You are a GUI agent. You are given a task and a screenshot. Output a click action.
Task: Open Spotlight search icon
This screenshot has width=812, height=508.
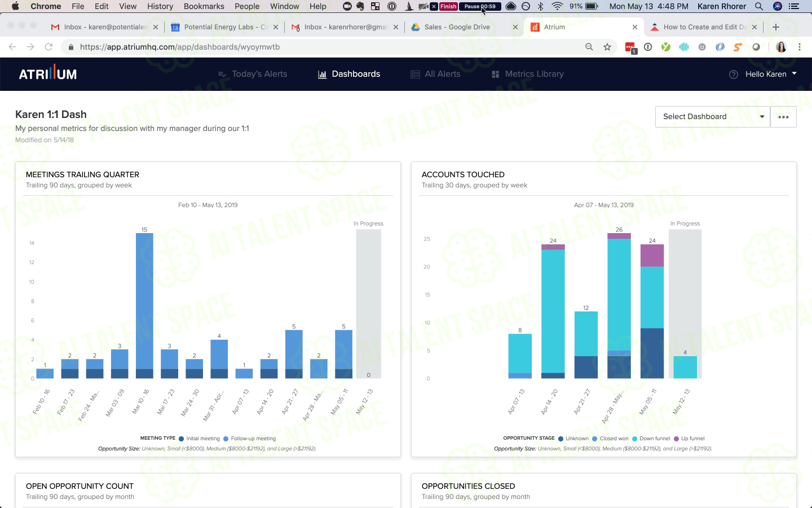pyautogui.click(x=759, y=6)
